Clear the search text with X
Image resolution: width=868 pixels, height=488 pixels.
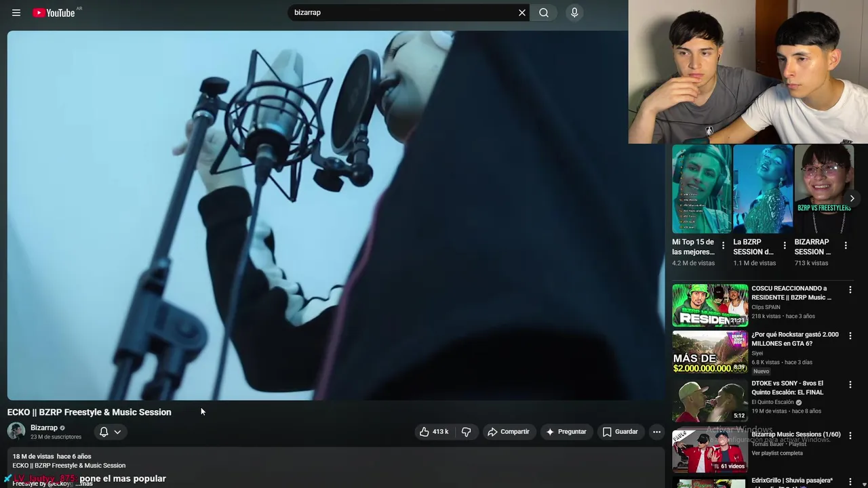(x=522, y=12)
